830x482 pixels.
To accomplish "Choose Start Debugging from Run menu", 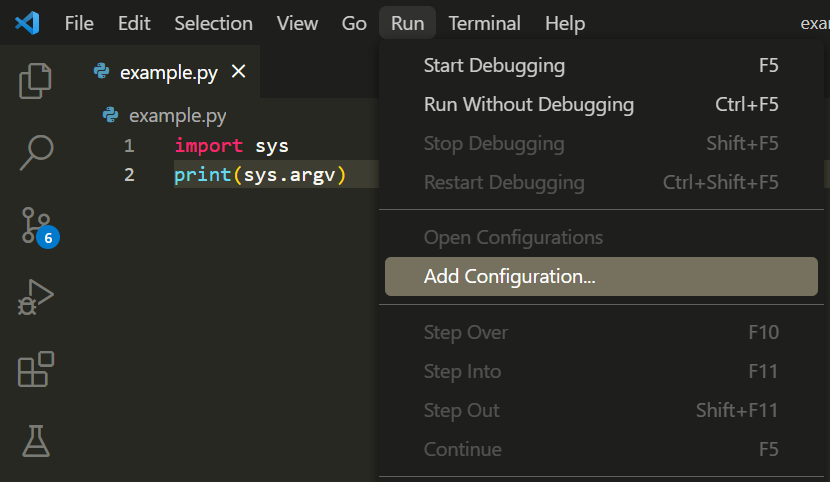I will (x=601, y=66).
